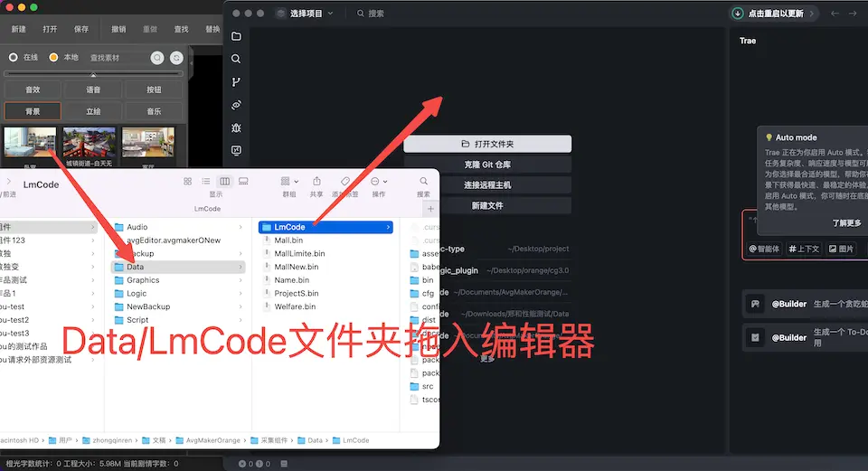Click the @Builder snake game suggestion icon
Image resolution: width=868 pixels, height=471 pixels.
click(755, 304)
